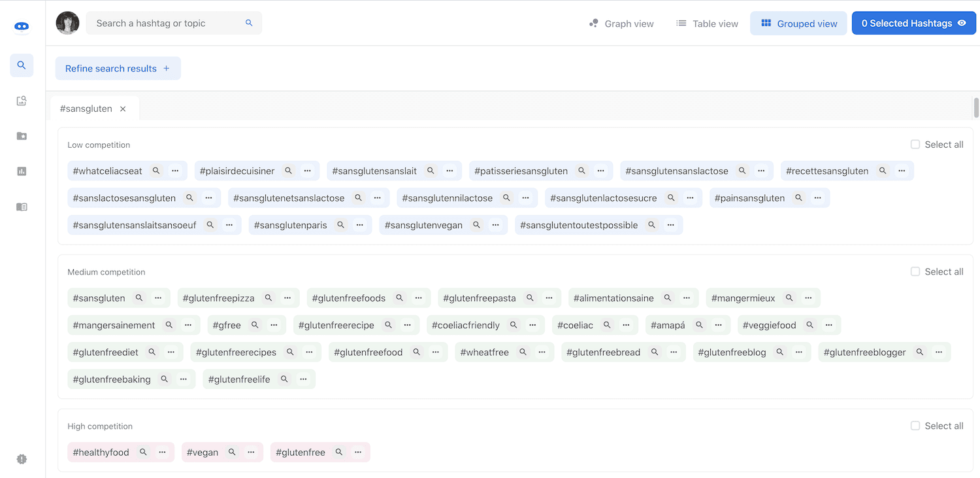Click the search hashtag input field
The image size is (980, 478).
174,23
